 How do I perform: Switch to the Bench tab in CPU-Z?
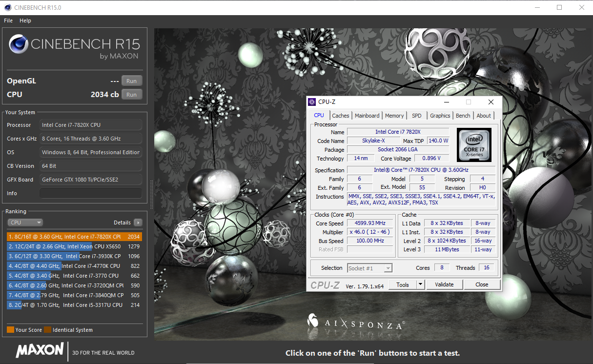463,116
